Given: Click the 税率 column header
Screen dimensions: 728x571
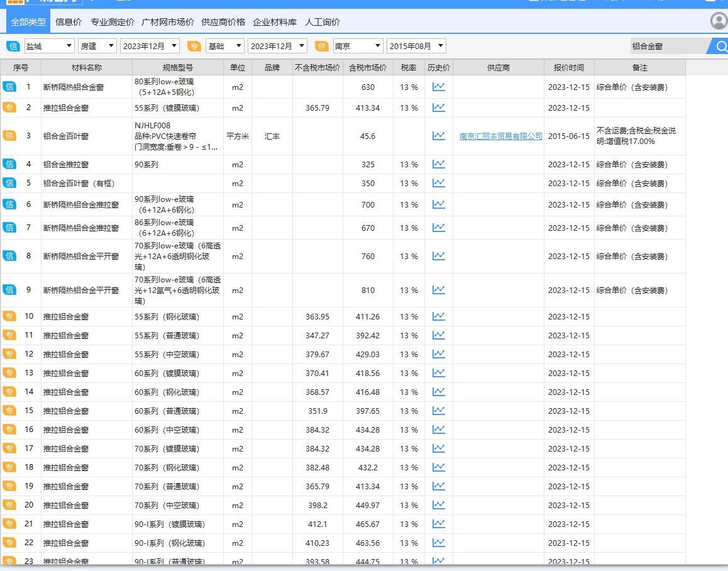Looking at the screenshot, I should pos(409,67).
